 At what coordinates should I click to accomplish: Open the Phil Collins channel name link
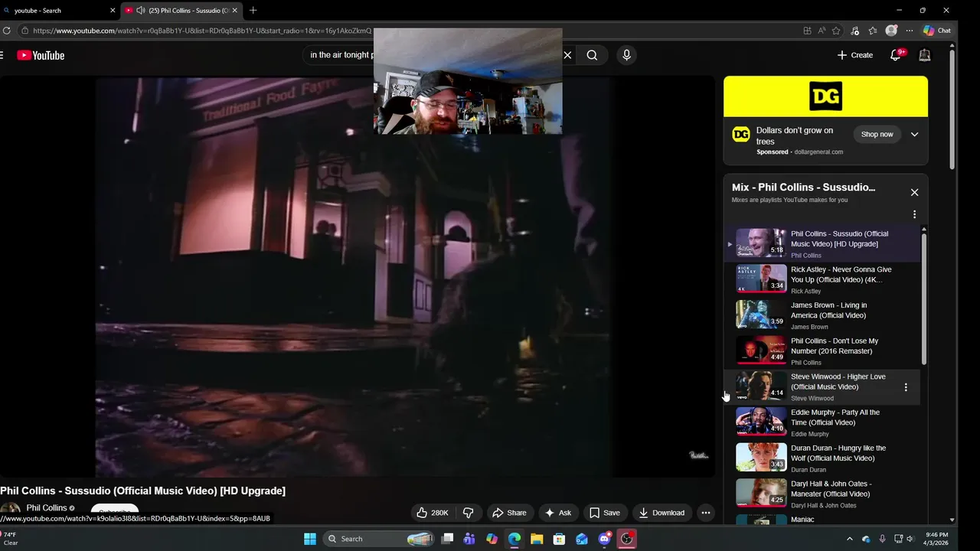tap(47, 508)
